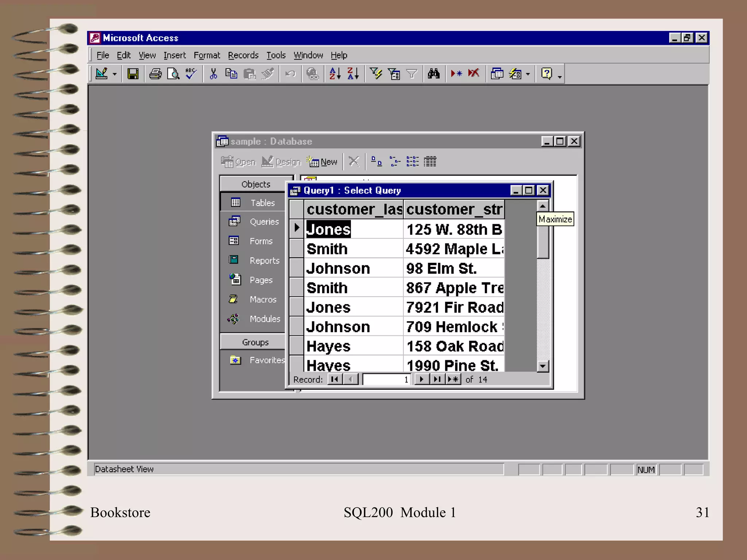Click the Delete Record icon in the toolbar
Viewport: 747px width, 560px height.
[x=474, y=74]
